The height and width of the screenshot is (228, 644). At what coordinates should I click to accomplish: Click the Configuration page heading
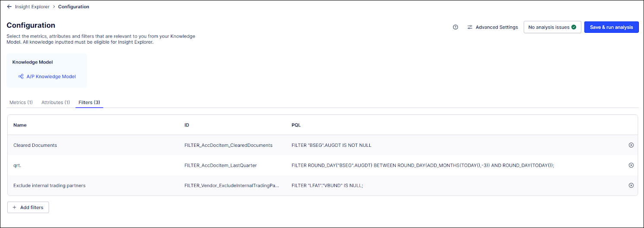tap(31, 25)
